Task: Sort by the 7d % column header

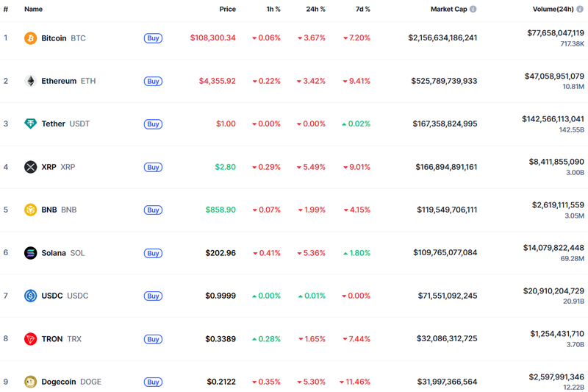Action: click(362, 10)
